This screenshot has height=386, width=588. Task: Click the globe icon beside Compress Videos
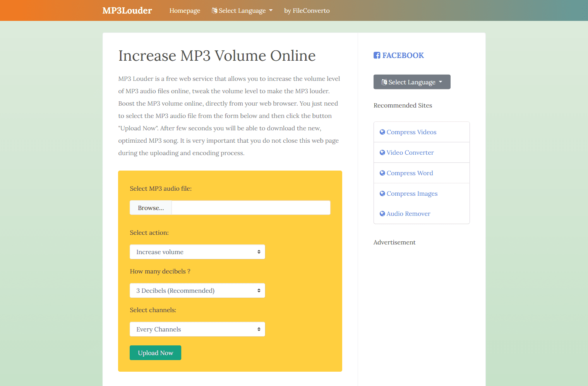coord(382,132)
